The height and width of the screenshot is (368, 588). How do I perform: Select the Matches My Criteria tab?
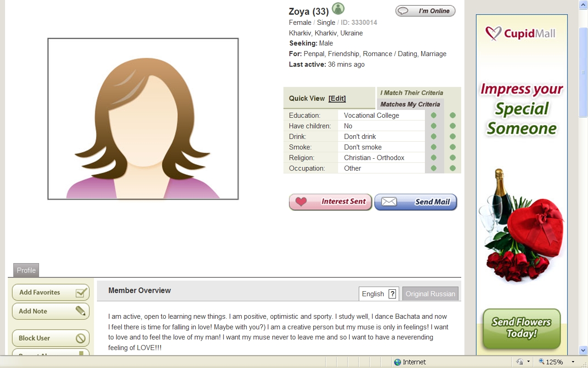coord(410,104)
